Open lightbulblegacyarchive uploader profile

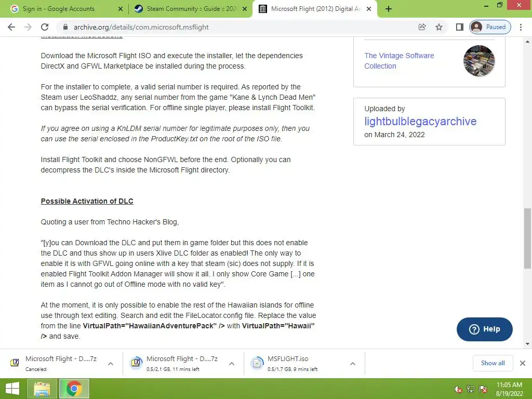click(x=420, y=121)
